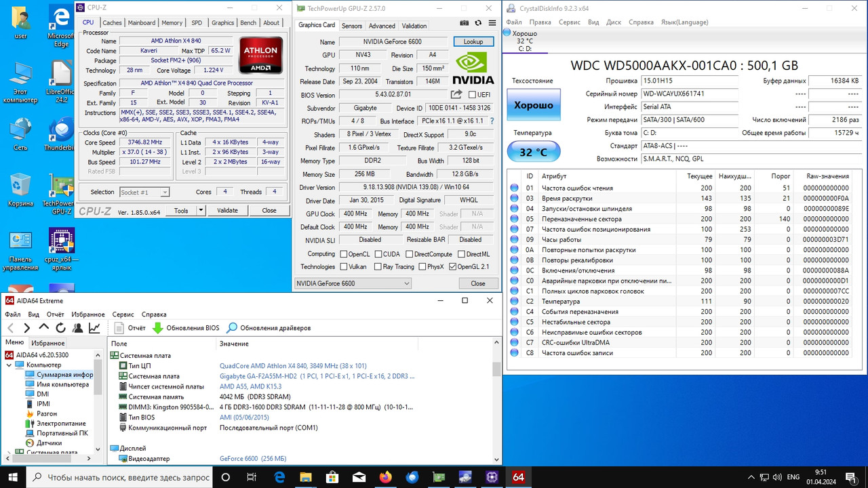
Task: Toggle the OpenGL 2.1 checkbox
Action: (x=453, y=267)
